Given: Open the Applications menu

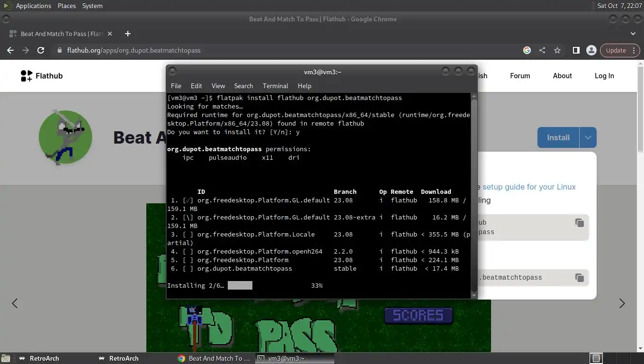Looking at the screenshot, I should pos(33,6).
